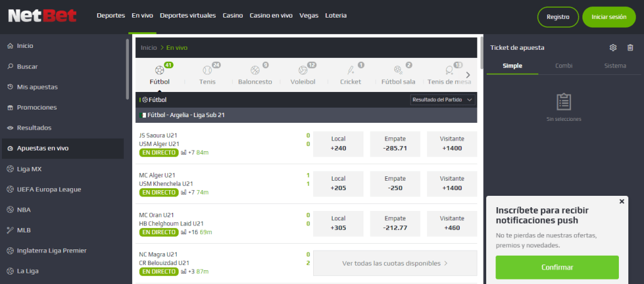
Task: Open match JS Saoura U21 vs USM Alger
Action: [159, 140]
